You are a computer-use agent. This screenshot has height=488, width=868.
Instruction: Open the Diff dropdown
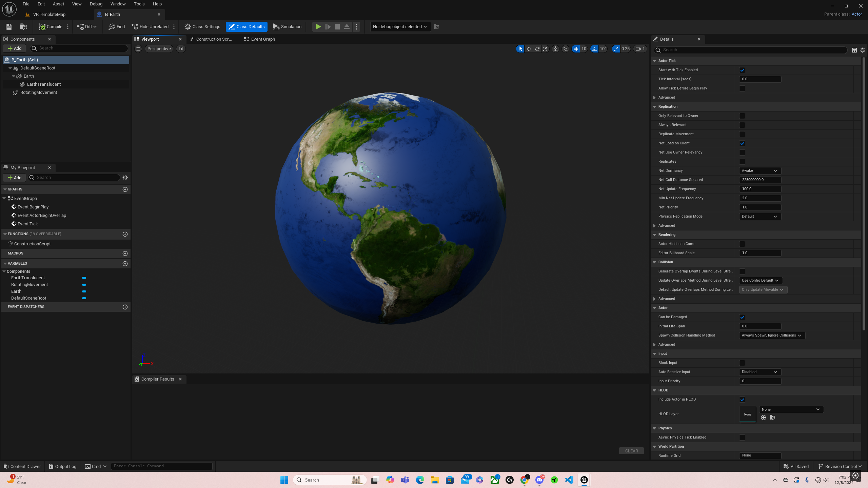point(87,26)
